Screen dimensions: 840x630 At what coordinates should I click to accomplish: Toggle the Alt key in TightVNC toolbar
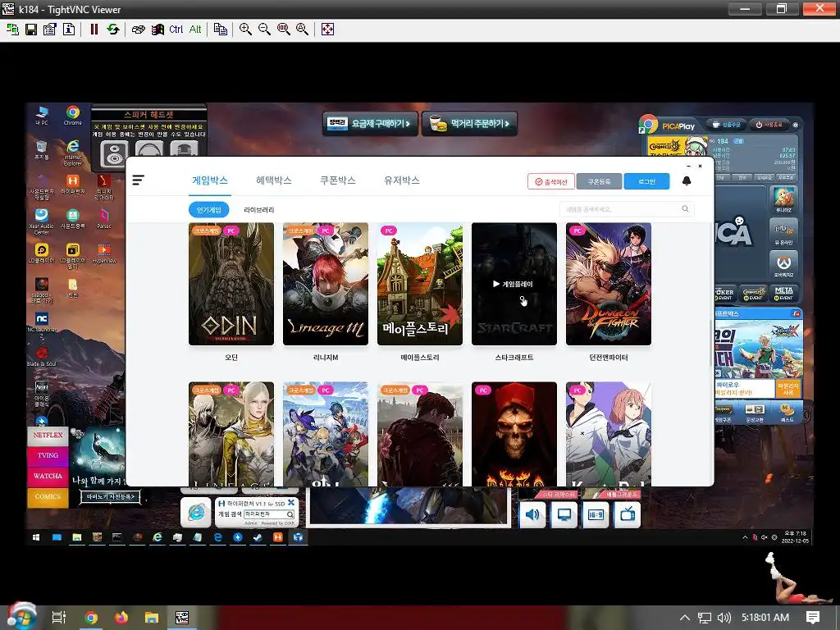click(195, 30)
